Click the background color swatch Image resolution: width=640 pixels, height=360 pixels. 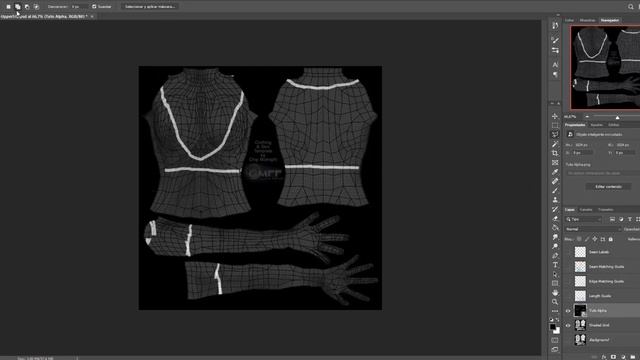point(558,331)
